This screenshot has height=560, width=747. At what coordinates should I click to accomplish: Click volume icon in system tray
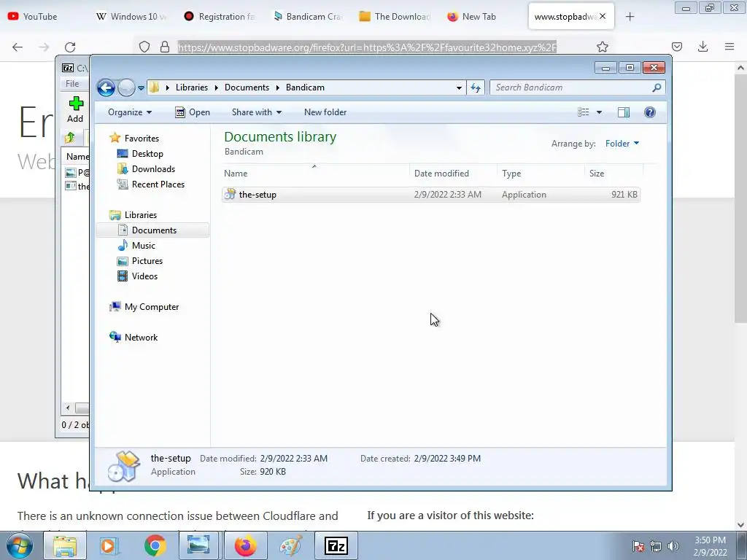coord(673,546)
